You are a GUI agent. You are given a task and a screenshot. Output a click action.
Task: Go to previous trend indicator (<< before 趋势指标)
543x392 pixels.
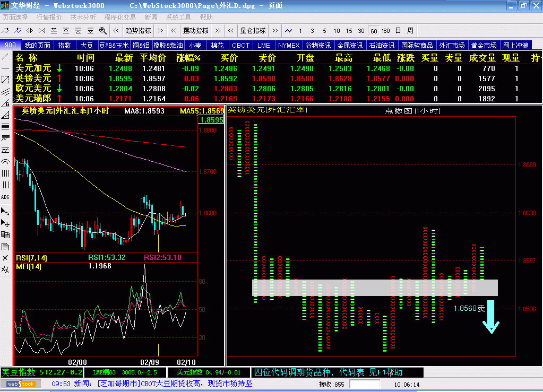116,31
